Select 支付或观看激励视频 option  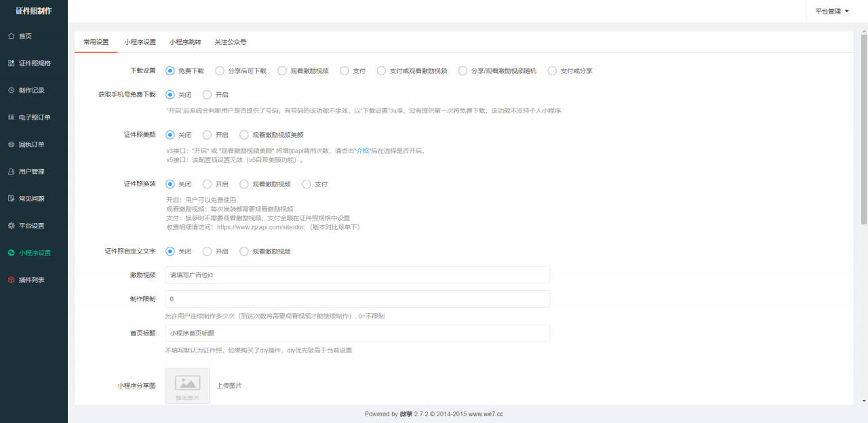click(381, 70)
